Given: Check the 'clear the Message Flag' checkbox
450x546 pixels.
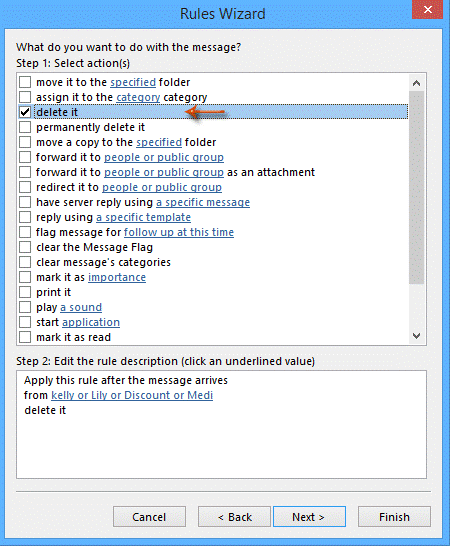Looking at the screenshot, I should point(25,247).
